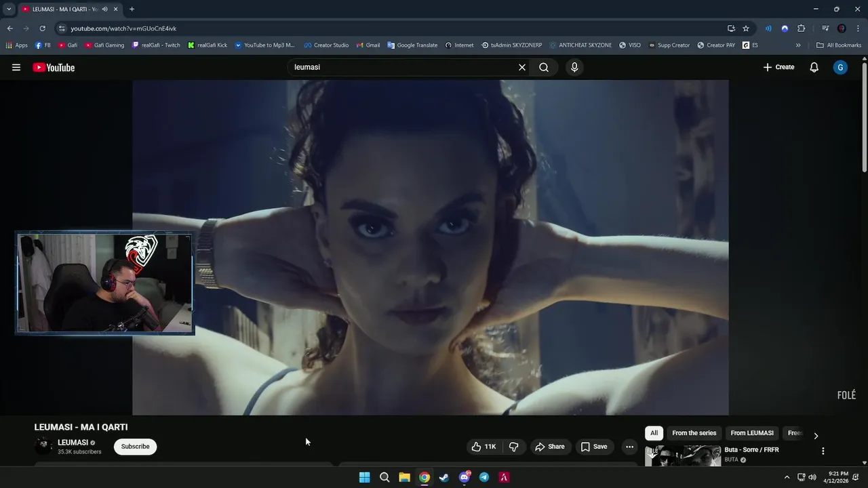Viewport: 868px width, 488px height.
Task: Select the From the series chip
Action: click(694, 433)
